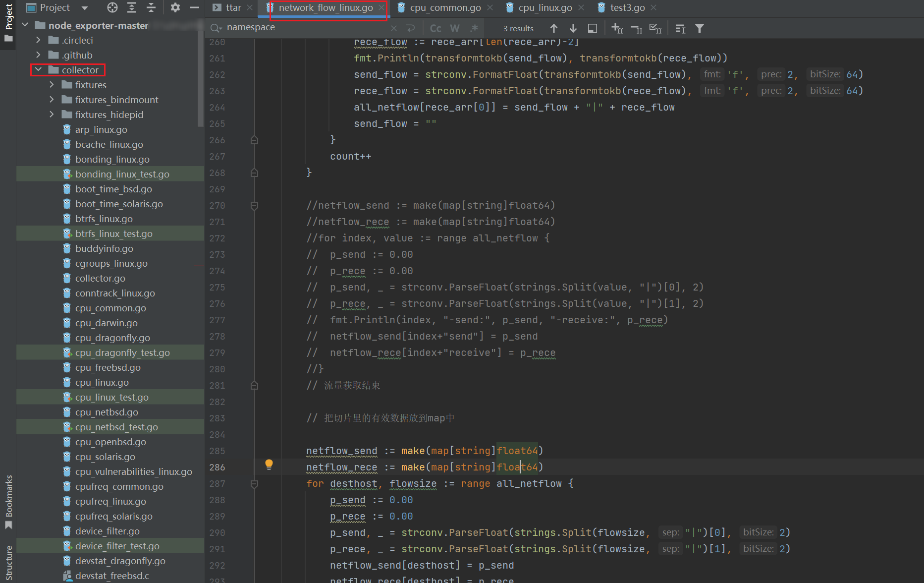
Task: Select cgroups_linux.go file
Action: pos(111,263)
